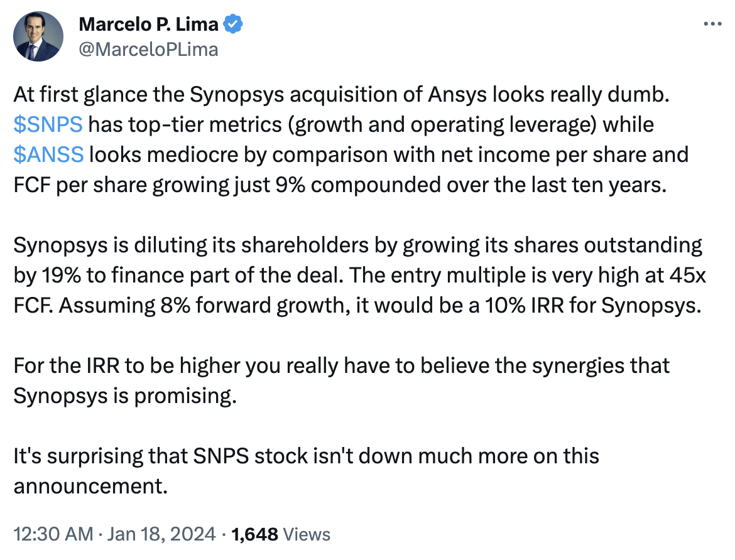Click the sentence starting 'It's surprising that SNPS'

click(307, 456)
